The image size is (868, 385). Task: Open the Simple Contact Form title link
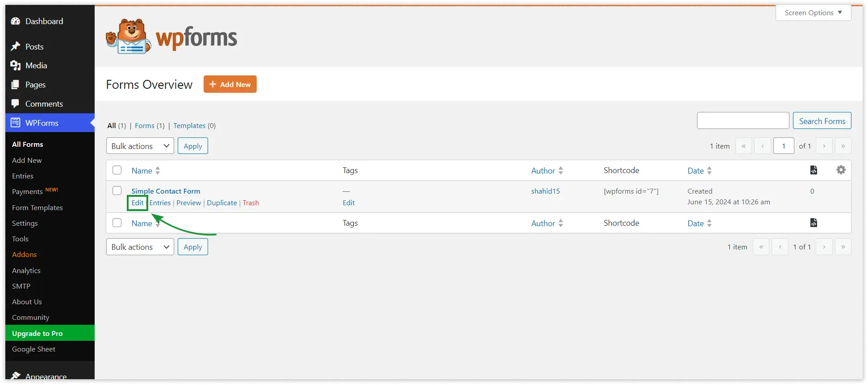(166, 191)
